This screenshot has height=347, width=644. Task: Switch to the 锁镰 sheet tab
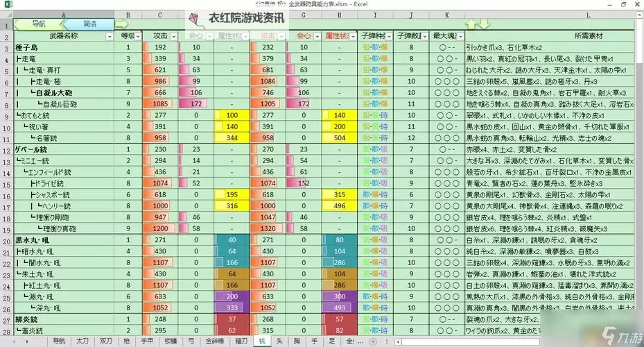[171, 341]
